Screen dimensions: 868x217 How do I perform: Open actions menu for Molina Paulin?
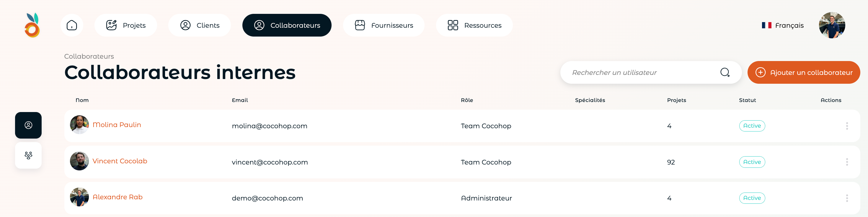click(847, 126)
